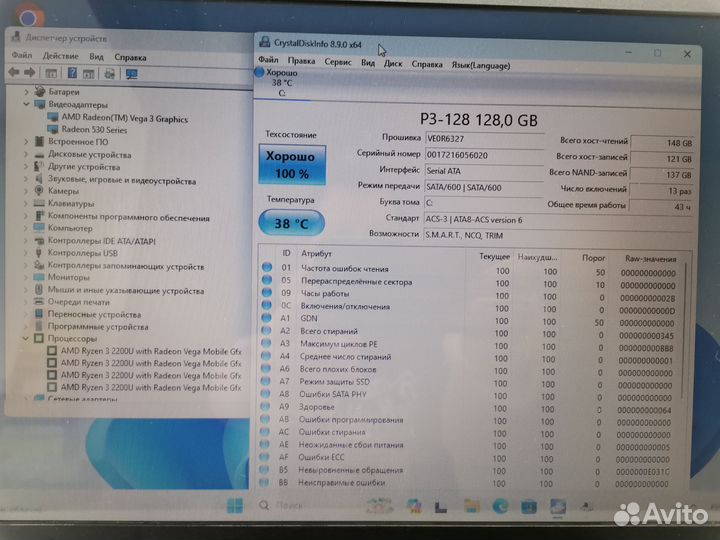The width and height of the screenshot is (720, 540).
Task: Open the Файл menu in CrystalDiskInfo
Action: point(268,60)
